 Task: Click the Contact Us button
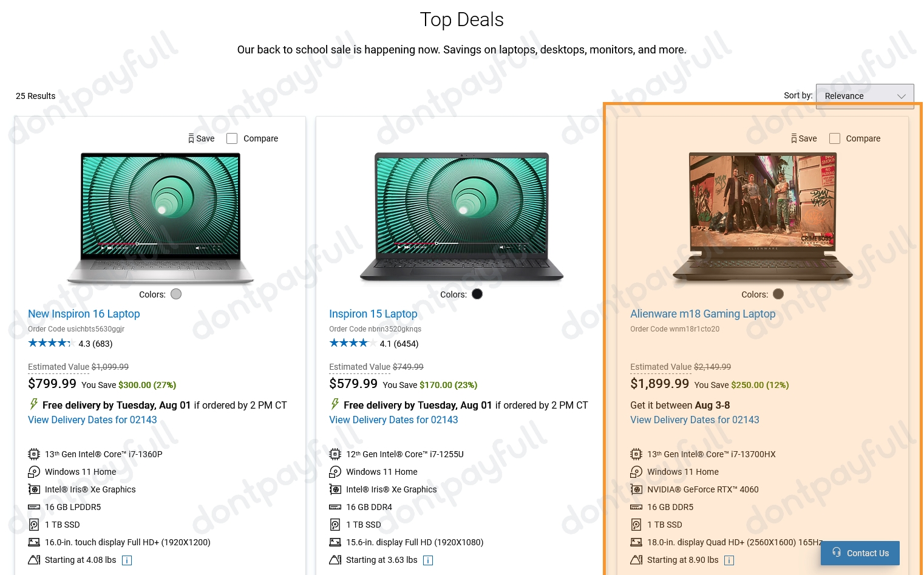(860, 553)
